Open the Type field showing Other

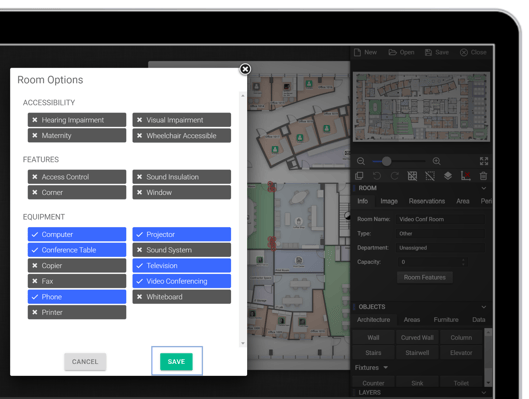(441, 233)
